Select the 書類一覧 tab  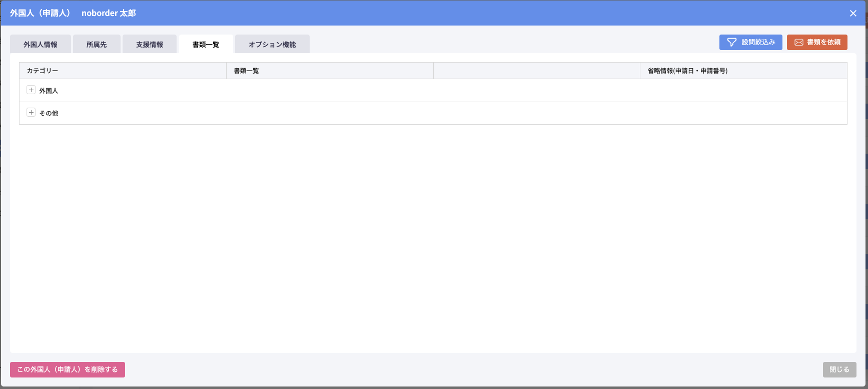pos(206,45)
